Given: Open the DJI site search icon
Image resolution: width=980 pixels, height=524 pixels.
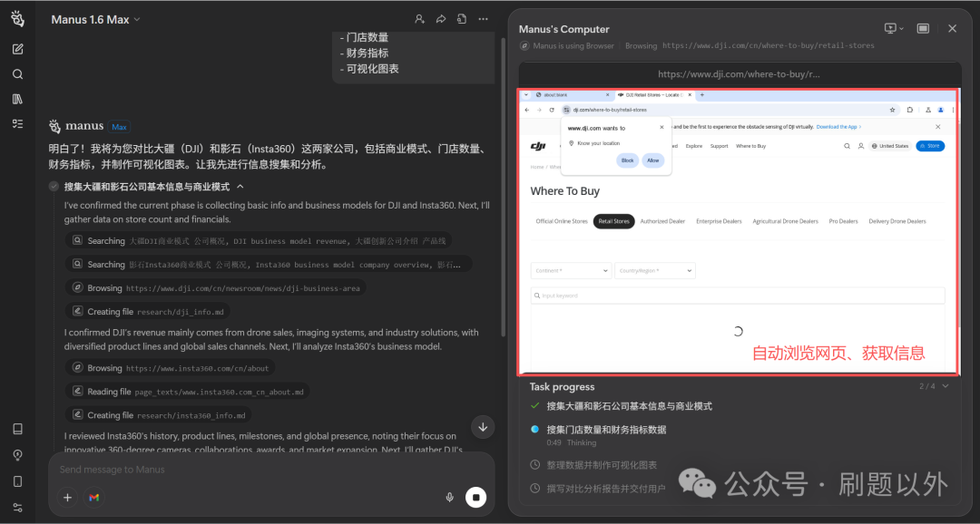Looking at the screenshot, I should [x=847, y=146].
